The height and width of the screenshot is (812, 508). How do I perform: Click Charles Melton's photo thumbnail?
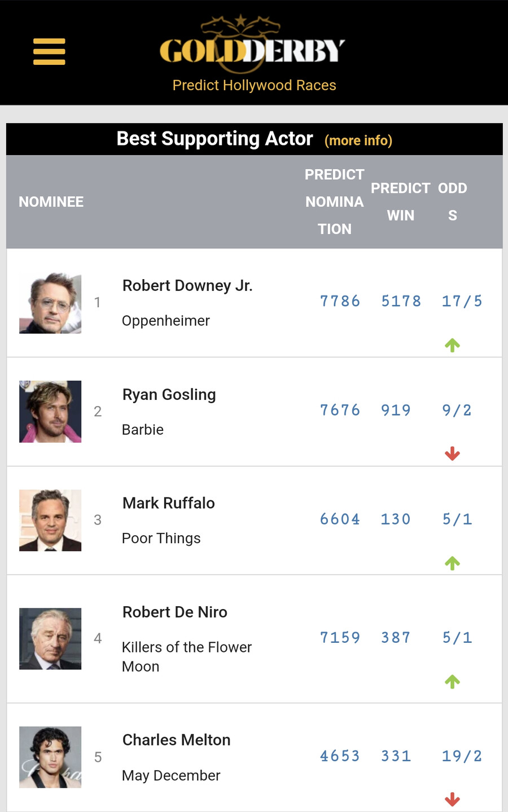(x=50, y=757)
